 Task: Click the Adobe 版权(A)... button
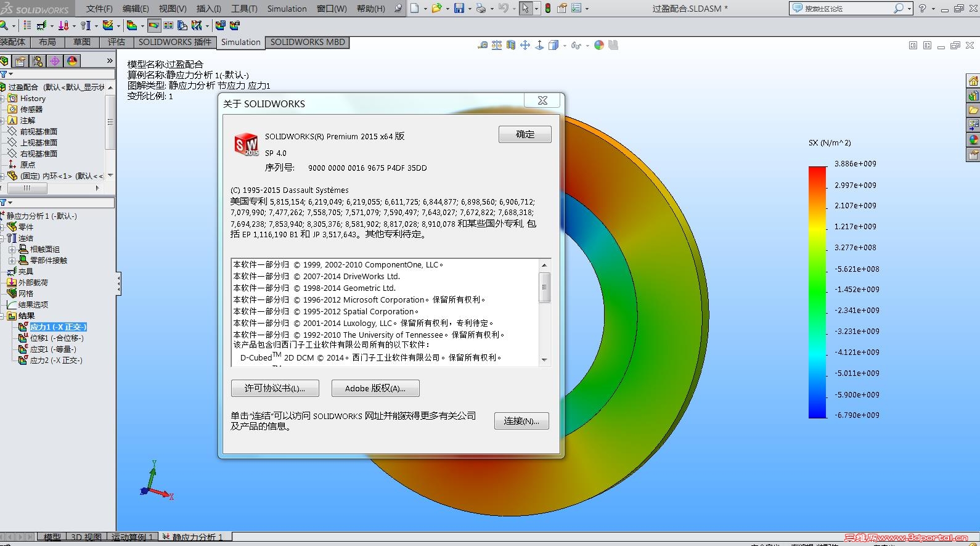375,388
